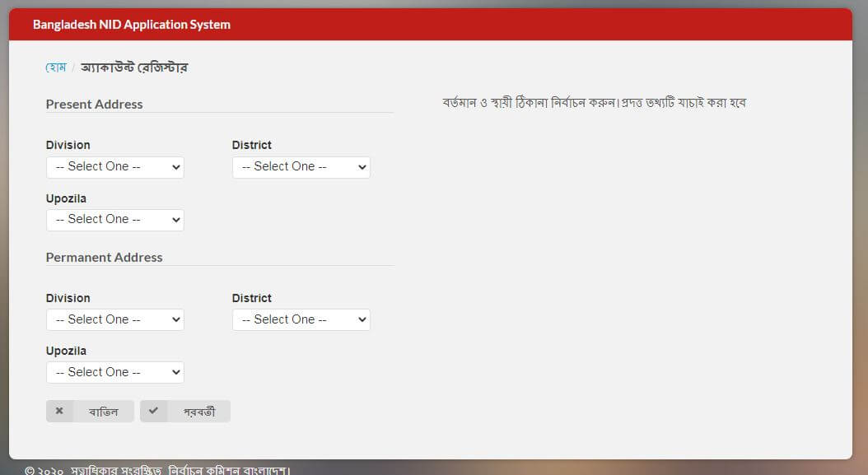
Task: Open Present Address District dropdown
Action: point(301,167)
